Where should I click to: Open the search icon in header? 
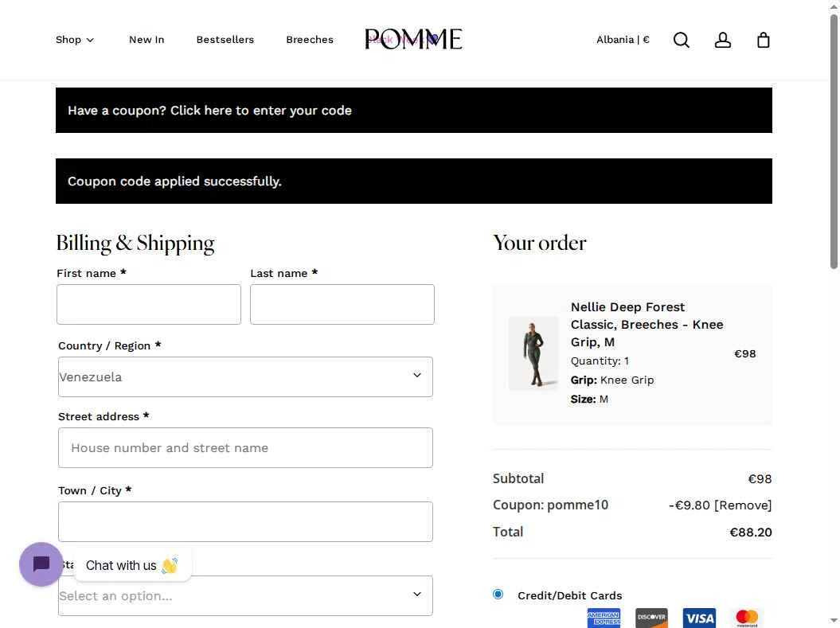[x=681, y=40]
